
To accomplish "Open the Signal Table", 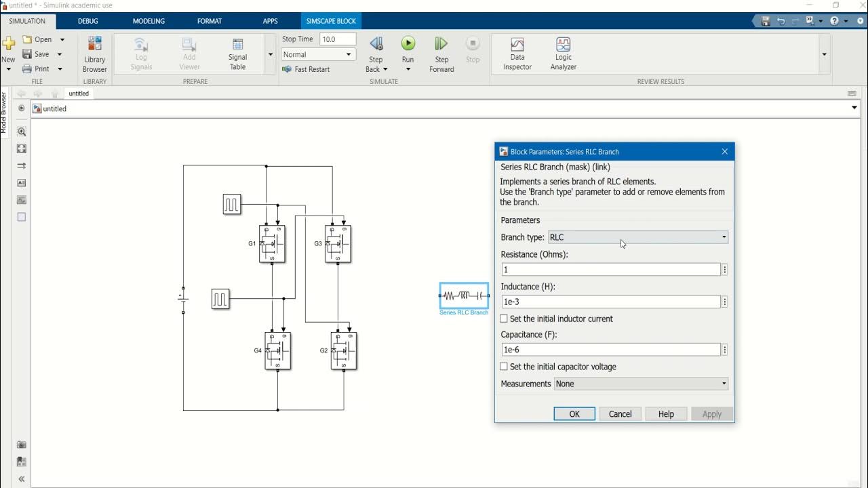I will click(x=237, y=54).
